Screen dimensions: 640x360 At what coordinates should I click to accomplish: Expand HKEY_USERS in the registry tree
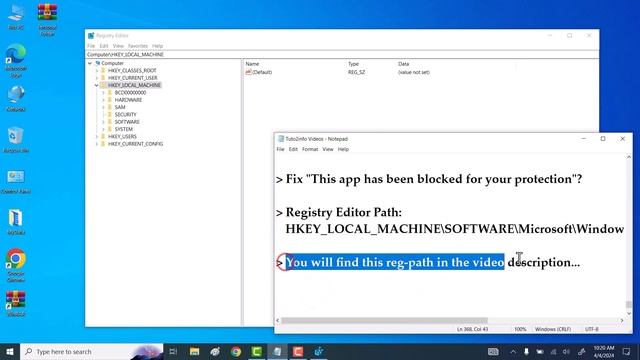[x=97, y=137]
